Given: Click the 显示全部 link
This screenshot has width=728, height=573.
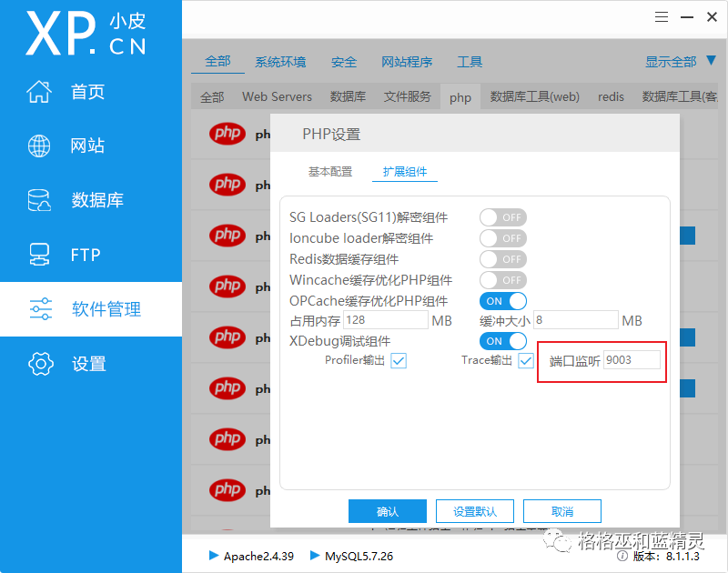Looking at the screenshot, I should tap(671, 62).
